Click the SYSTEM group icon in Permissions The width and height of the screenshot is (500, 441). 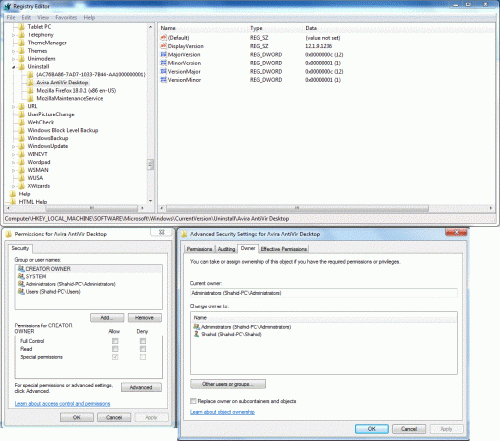21,276
